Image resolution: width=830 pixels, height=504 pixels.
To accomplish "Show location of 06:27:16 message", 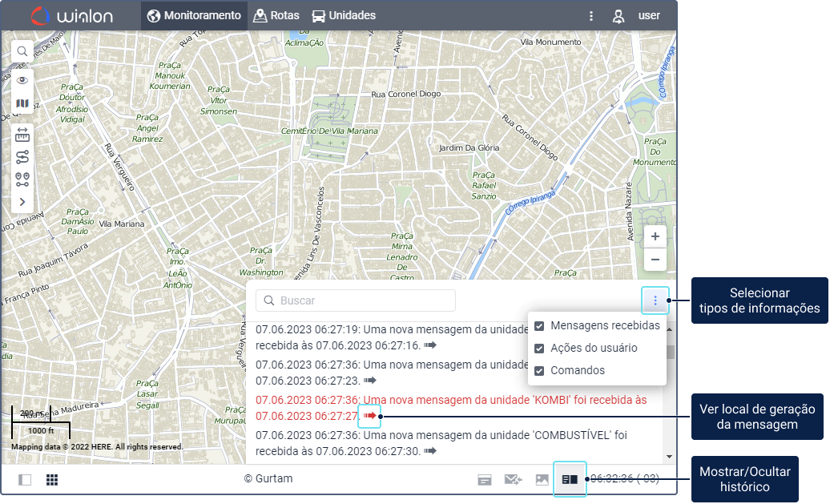I will 429,345.
